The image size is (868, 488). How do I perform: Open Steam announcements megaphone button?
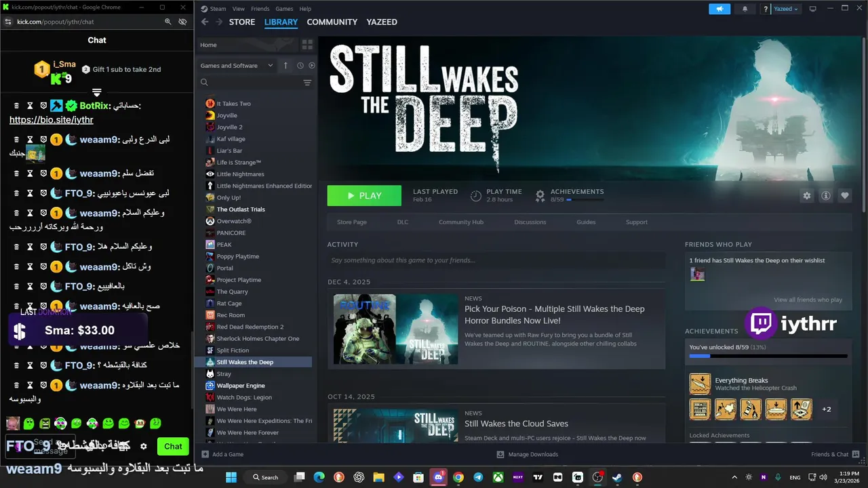click(719, 9)
